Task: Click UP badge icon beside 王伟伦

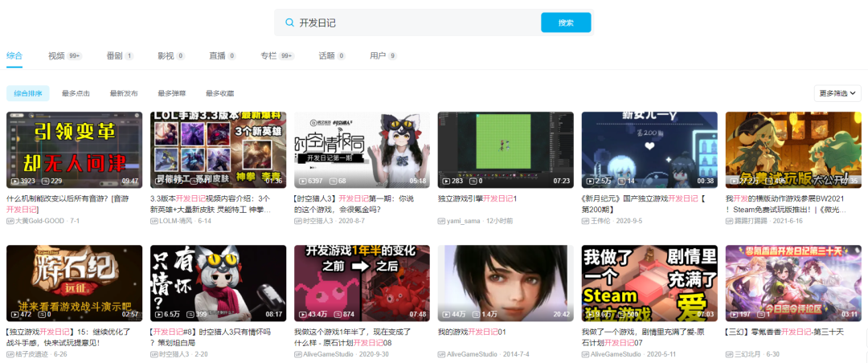Action: (586, 221)
